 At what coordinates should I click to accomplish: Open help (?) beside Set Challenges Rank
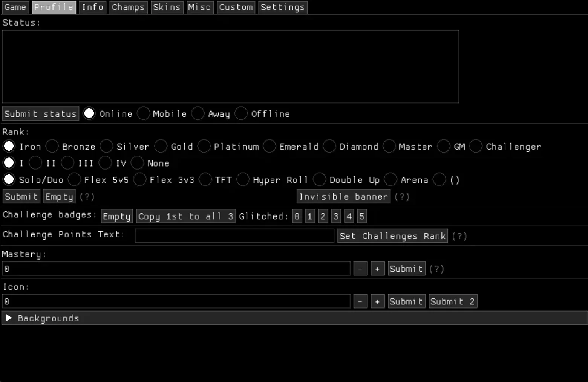tap(459, 236)
